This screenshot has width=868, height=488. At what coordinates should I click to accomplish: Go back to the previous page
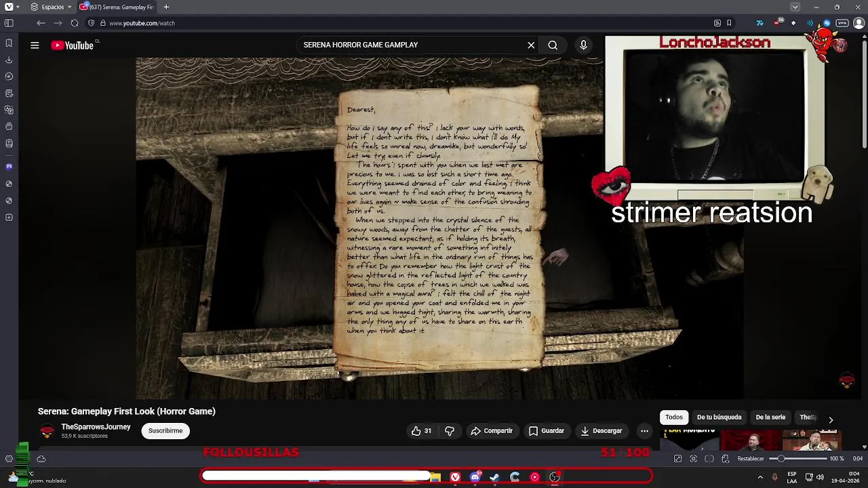click(x=41, y=23)
